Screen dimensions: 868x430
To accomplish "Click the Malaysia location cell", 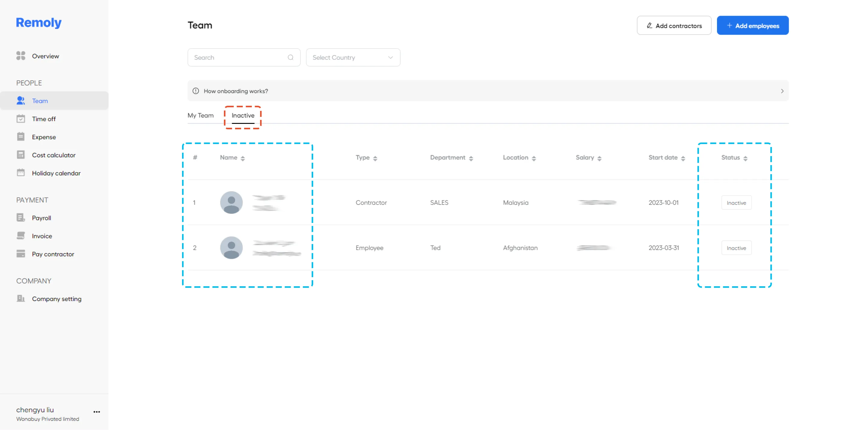I will pyautogui.click(x=516, y=202).
